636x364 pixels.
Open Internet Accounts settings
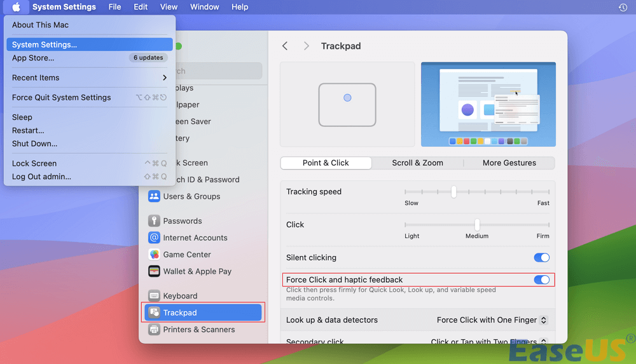click(203, 238)
